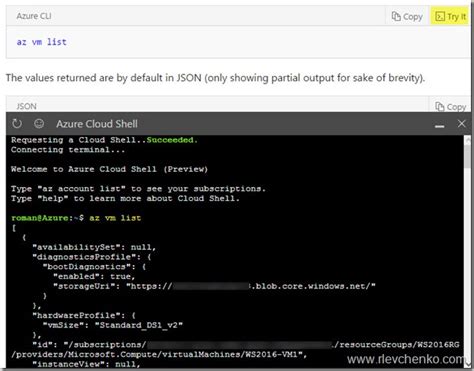The width and height of the screenshot is (474, 371).
Task: Click the '"storageUri"' key in output
Action: click(84, 286)
